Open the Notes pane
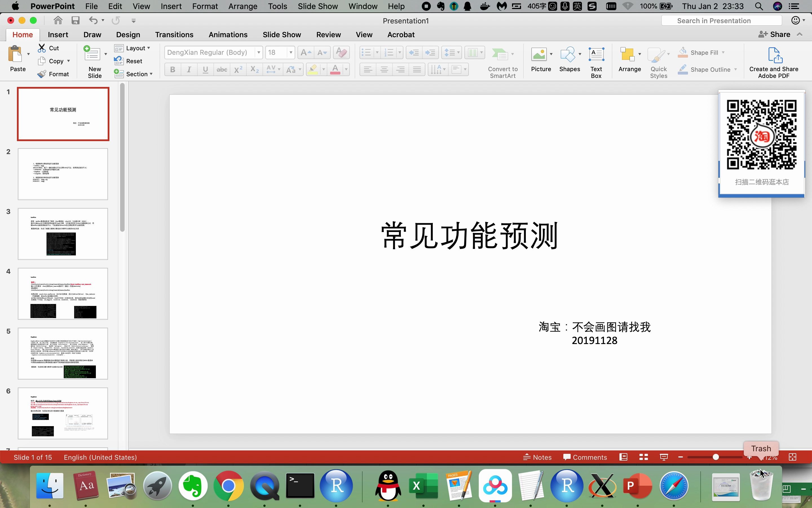The width and height of the screenshot is (812, 508). coord(538,457)
